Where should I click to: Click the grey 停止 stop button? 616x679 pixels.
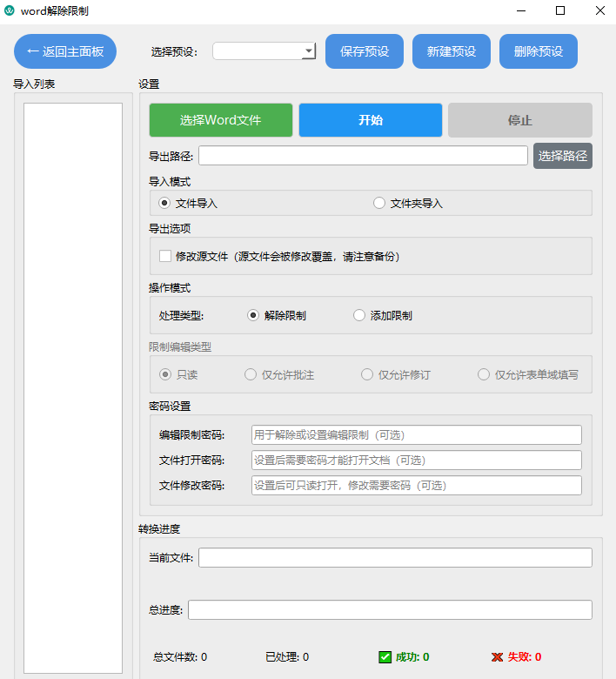click(520, 120)
